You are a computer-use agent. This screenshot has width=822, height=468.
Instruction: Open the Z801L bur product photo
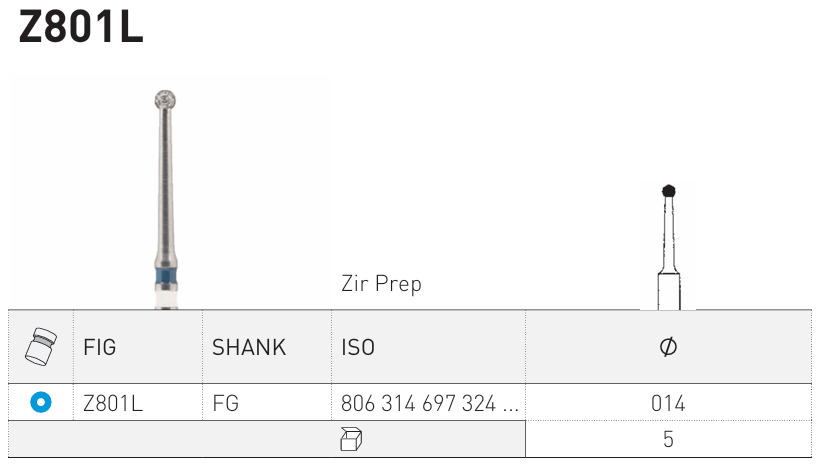coord(166,200)
